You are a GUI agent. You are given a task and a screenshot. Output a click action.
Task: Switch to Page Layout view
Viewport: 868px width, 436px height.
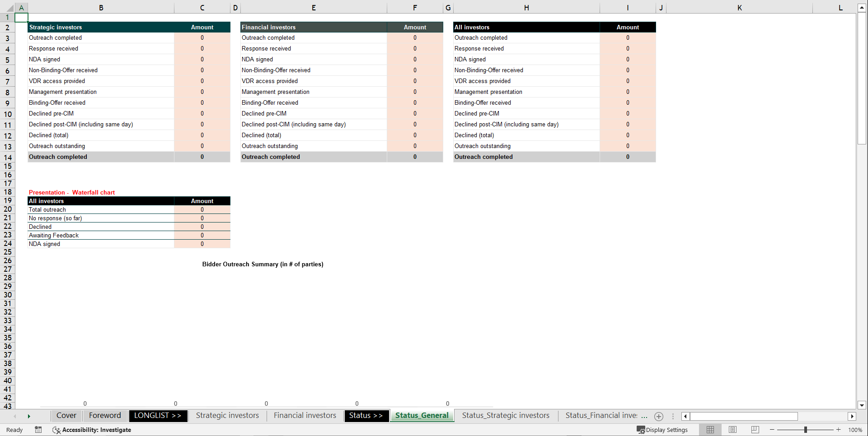(733, 430)
